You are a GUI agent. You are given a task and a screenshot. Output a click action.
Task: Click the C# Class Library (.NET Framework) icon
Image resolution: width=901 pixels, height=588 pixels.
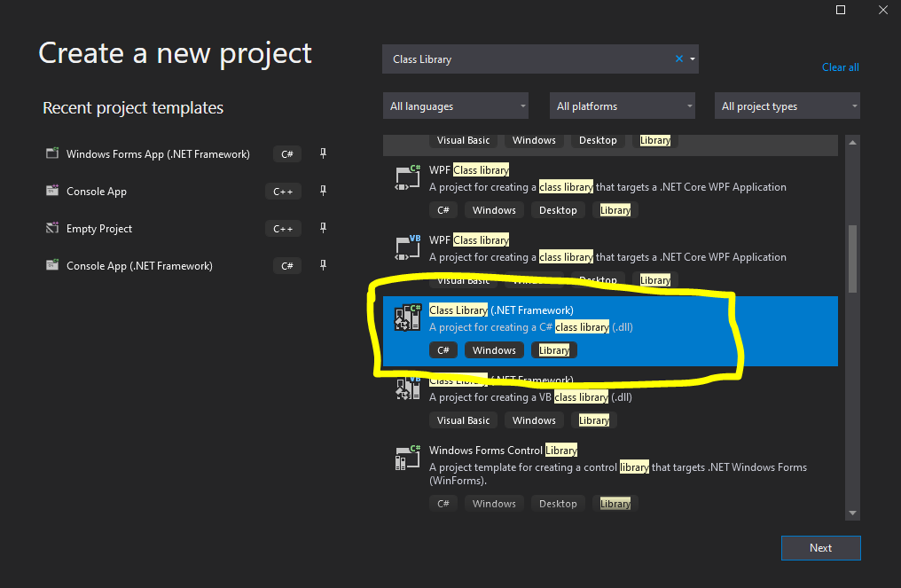click(x=407, y=318)
